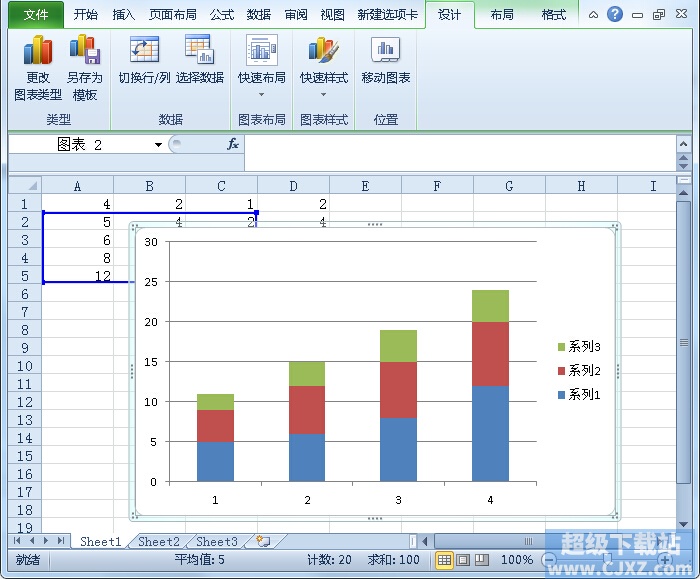Switch to Normal view in status bar
Viewport: 700px width, 579px height.
tap(444, 560)
